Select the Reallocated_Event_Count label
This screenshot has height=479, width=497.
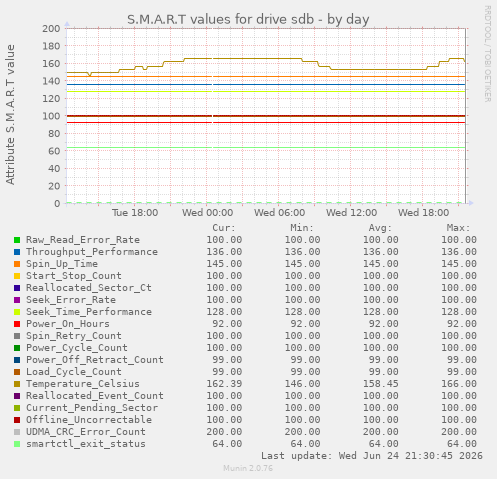[x=95, y=396]
